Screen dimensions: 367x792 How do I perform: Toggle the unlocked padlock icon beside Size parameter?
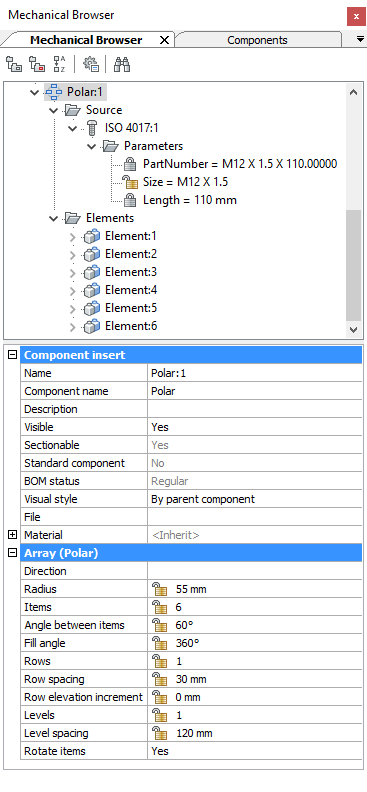coord(130,182)
